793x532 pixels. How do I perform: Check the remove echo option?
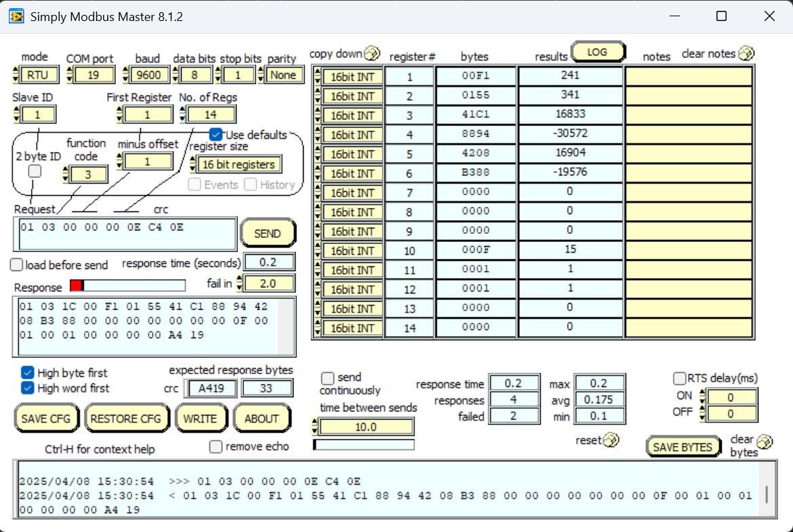[216, 447]
